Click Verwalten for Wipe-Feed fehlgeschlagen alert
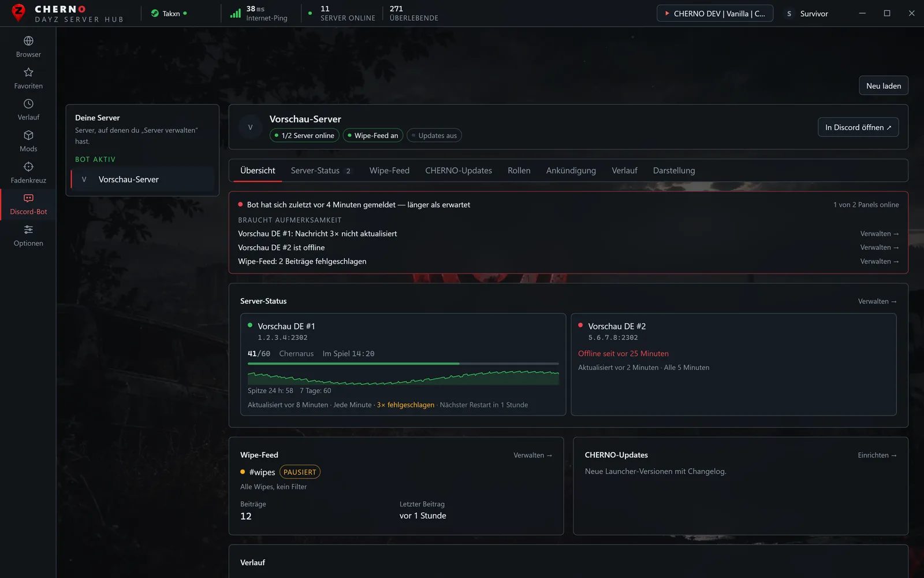The image size is (924, 578). click(x=879, y=261)
